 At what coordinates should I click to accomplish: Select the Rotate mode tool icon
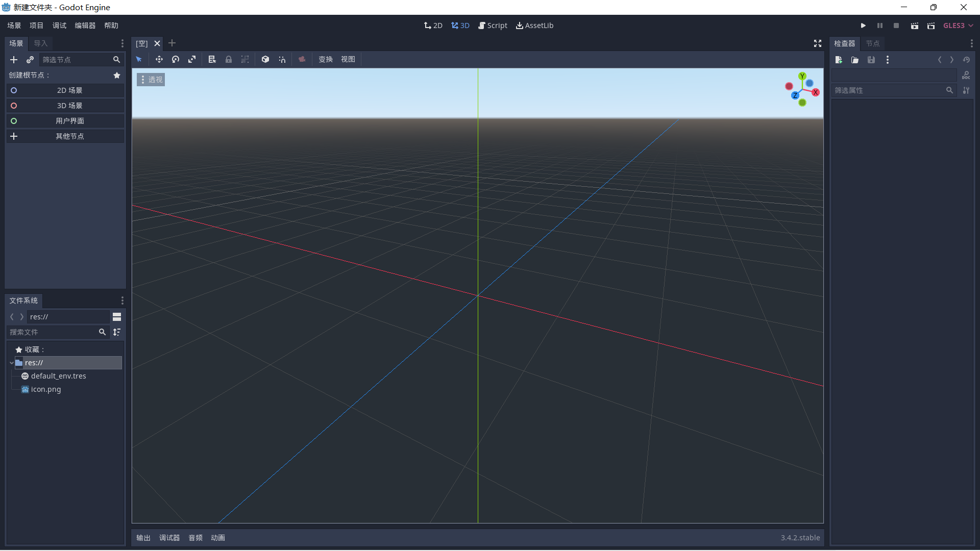[x=176, y=60]
